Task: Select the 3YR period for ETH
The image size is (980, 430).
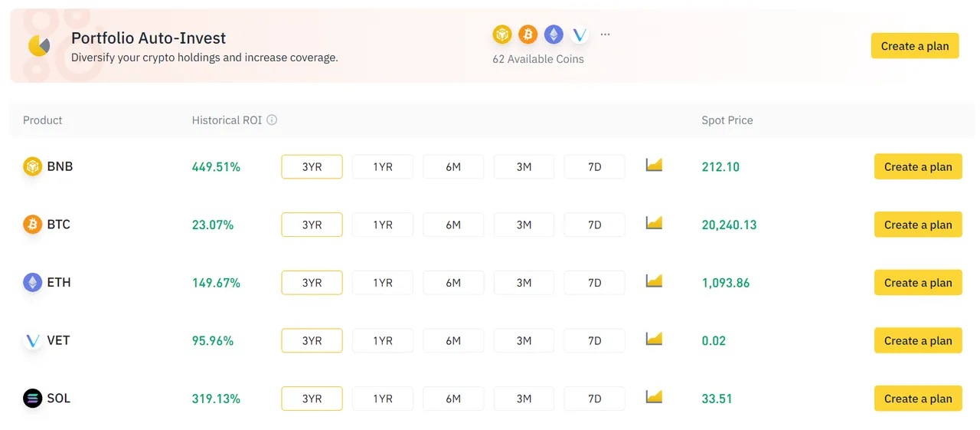Action: tap(312, 283)
